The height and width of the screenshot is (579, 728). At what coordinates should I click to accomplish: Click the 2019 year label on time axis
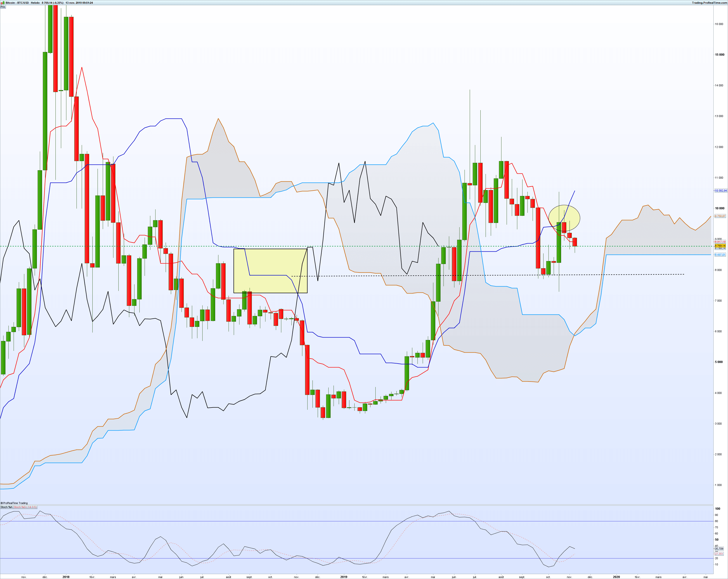pos(344,577)
